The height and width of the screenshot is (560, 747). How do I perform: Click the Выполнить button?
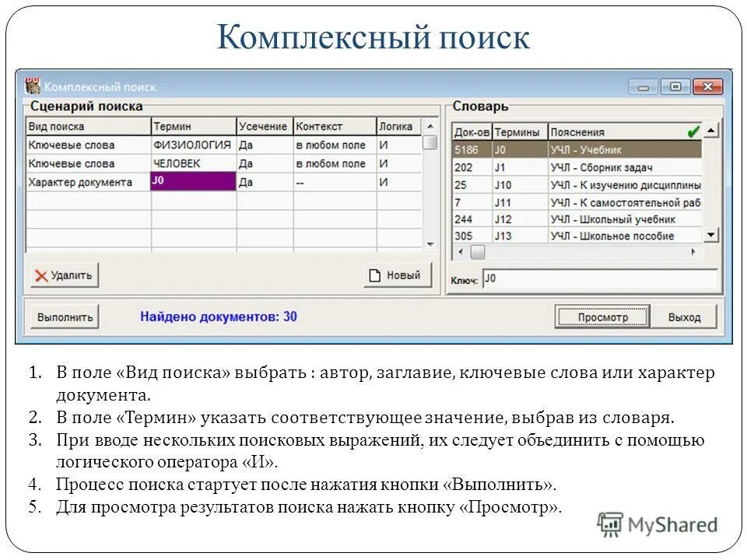pos(65,317)
